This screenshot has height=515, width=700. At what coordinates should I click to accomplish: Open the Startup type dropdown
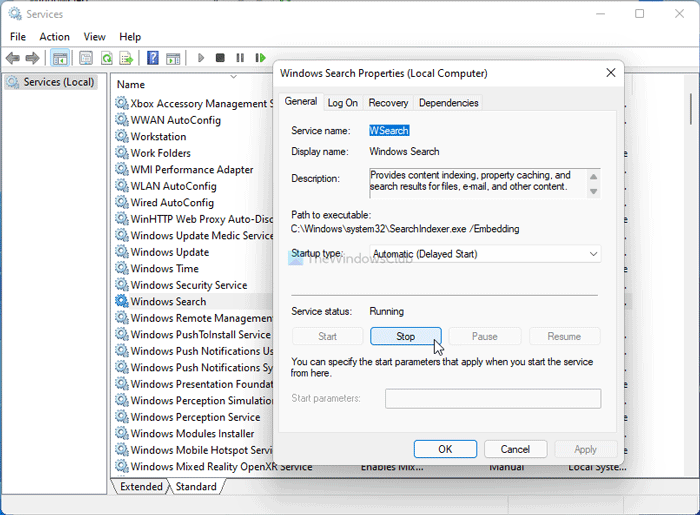click(485, 254)
